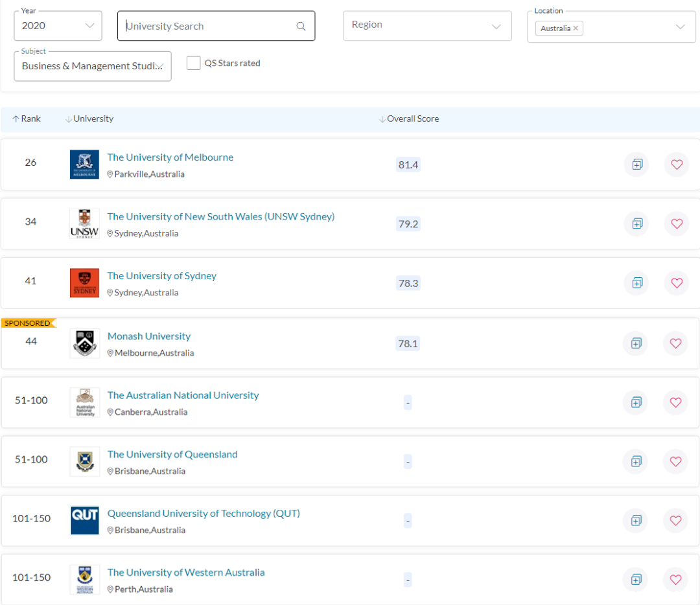
Task: Open The University of Western Australia link
Action: (x=186, y=573)
